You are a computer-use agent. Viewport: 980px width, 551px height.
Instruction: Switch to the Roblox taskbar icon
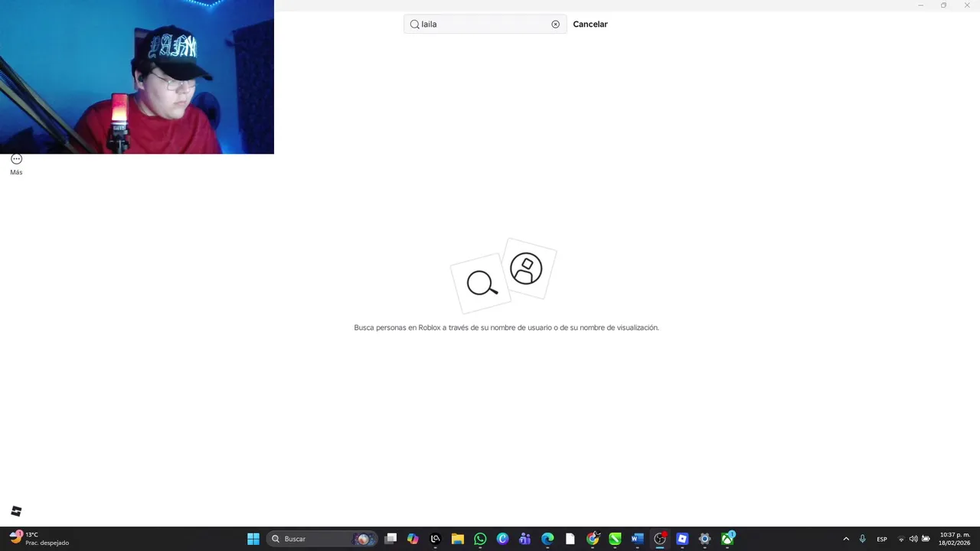coord(682,539)
